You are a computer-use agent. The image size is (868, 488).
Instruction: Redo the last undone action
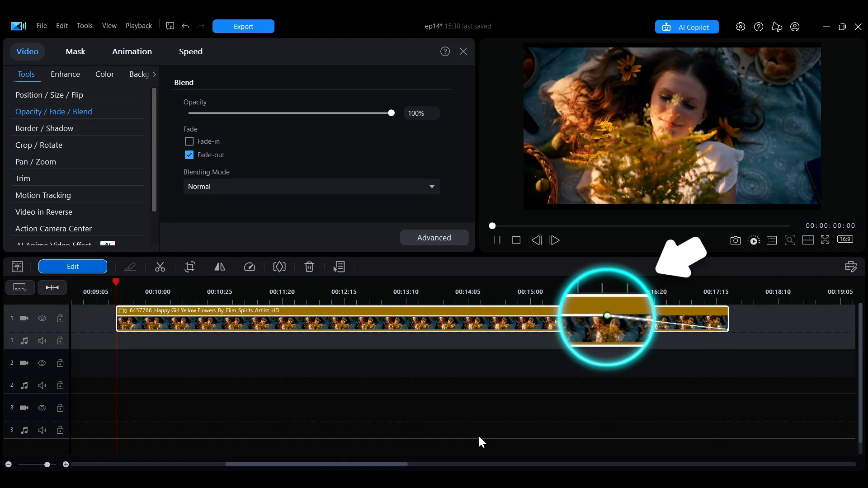201,26
